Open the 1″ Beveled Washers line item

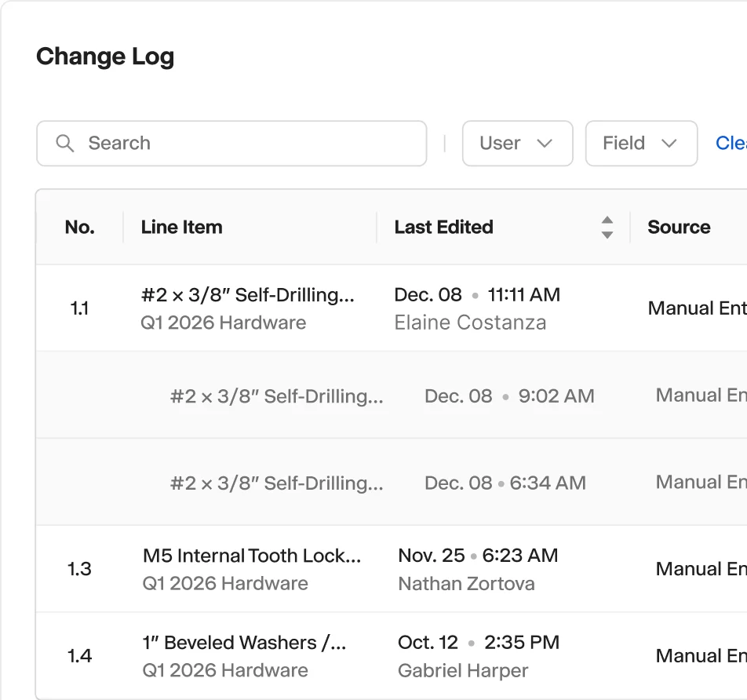pos(244,643)
